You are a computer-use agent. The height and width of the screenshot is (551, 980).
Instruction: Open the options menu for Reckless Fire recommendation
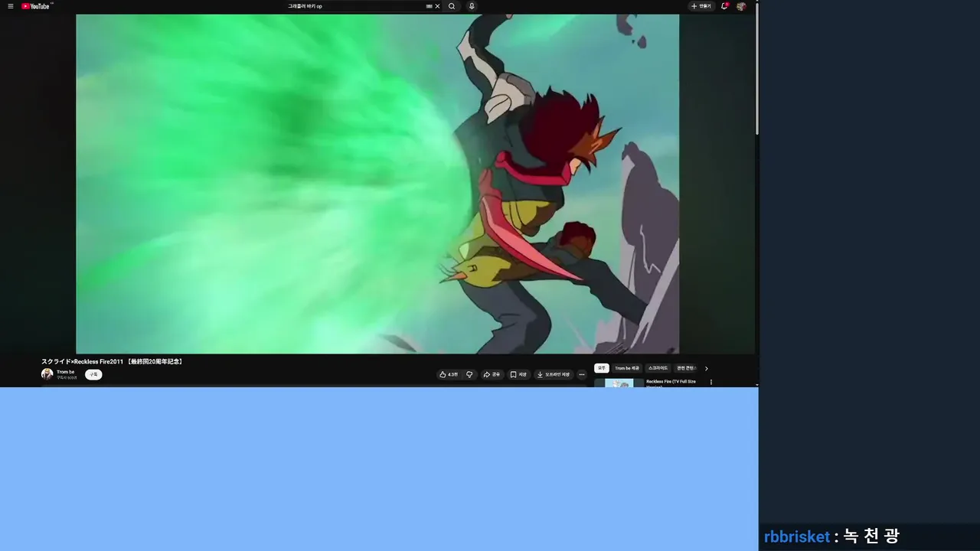[x=710, y=382]
